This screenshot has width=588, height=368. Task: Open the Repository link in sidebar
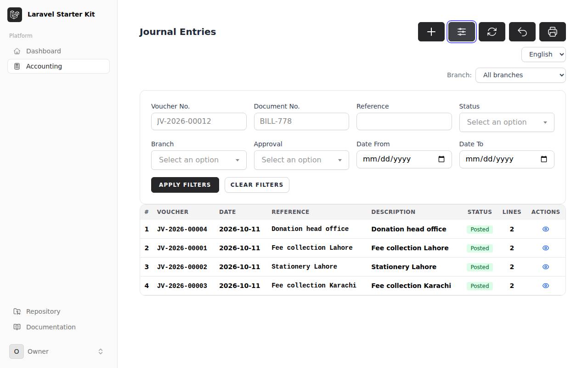click(58, 311)
